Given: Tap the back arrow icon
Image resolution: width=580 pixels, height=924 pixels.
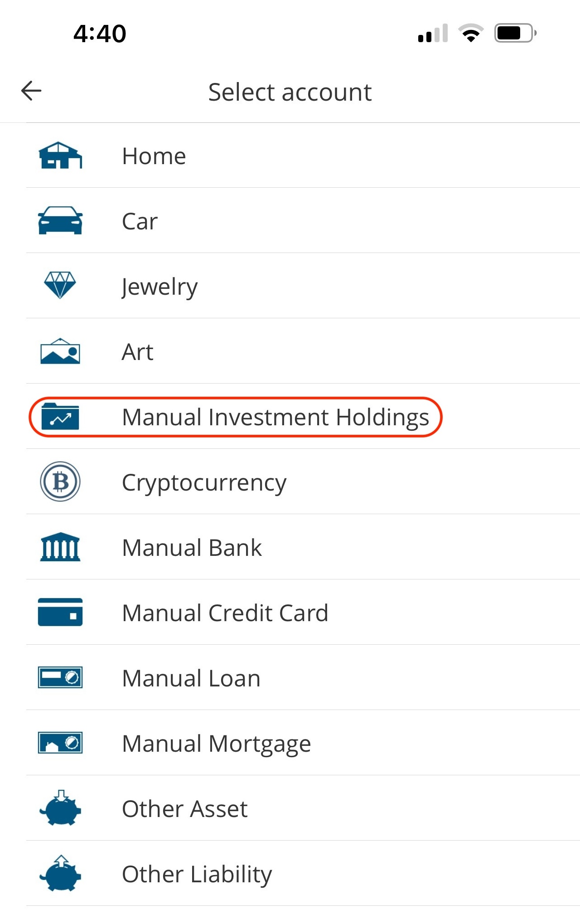Looking at the screenshot, I should pos(31,91).
